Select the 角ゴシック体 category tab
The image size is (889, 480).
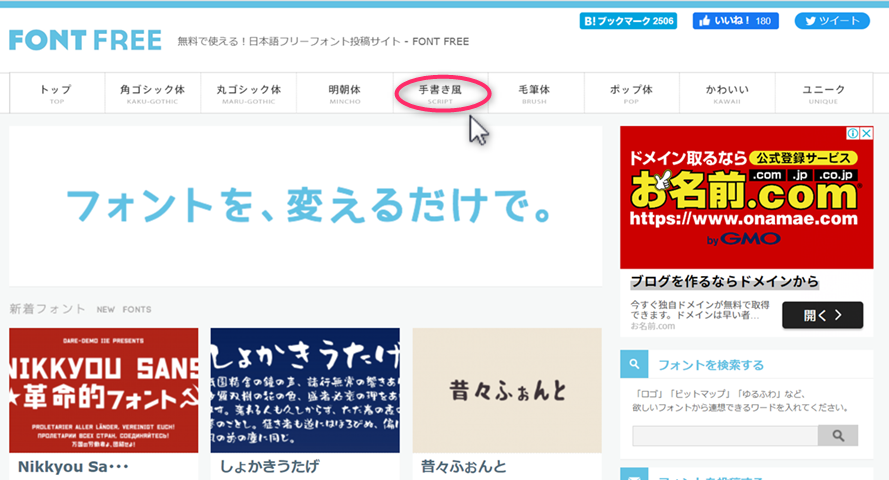(x=152, y=93)
